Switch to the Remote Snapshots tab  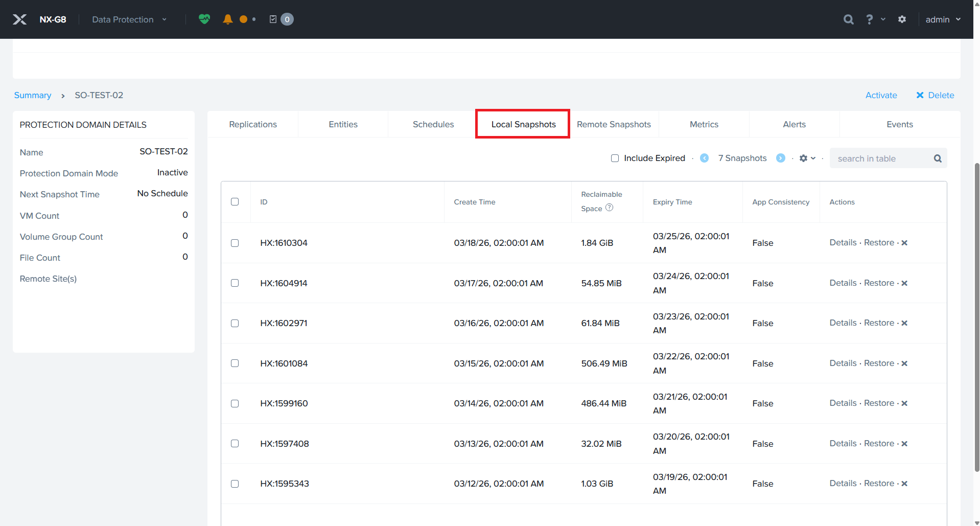[614, 124]
